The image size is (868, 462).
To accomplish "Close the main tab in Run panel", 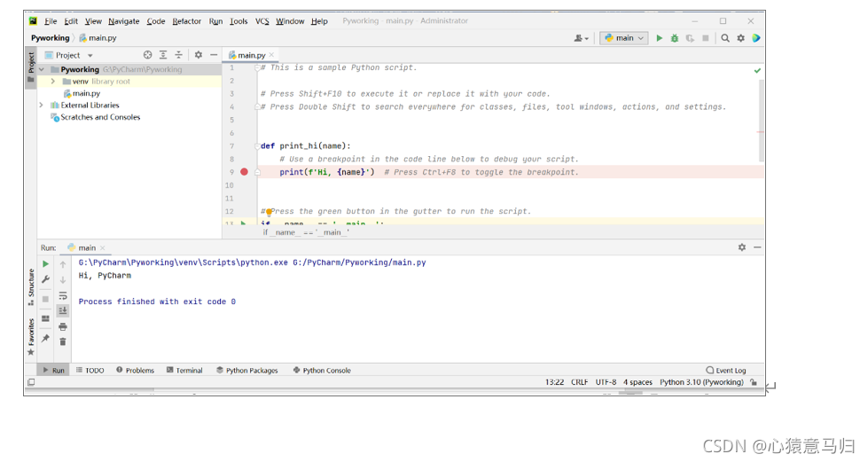I will 103,247.
